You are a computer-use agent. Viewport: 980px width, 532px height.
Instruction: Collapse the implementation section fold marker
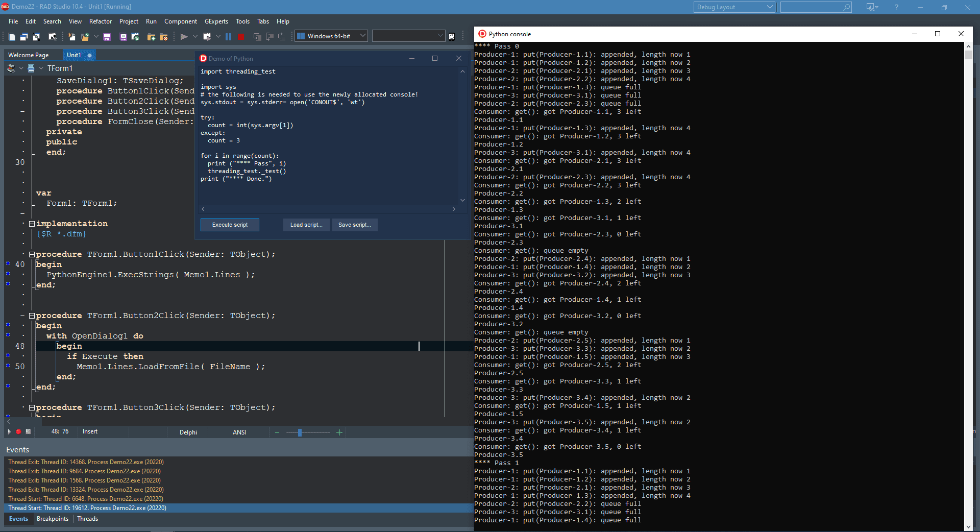tap(32, 224)
